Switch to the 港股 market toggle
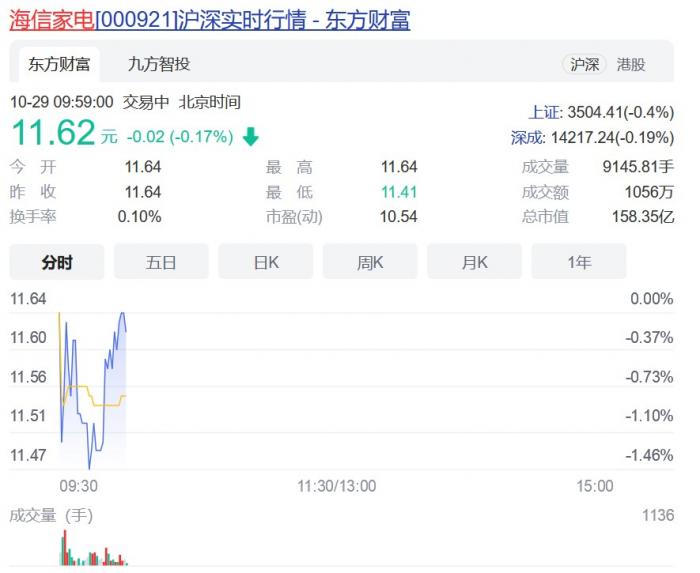 point(631,65)
